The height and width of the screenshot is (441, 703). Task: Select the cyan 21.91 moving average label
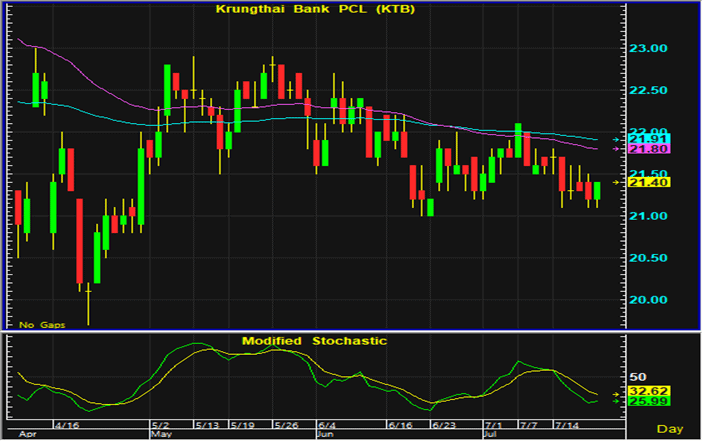[x=641, y=139]
